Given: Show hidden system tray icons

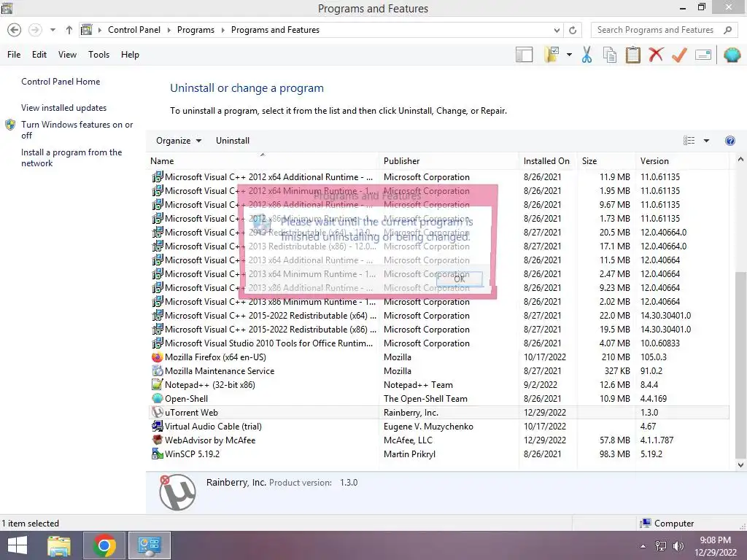Looking at the screenshot, I should pos(643,546).
